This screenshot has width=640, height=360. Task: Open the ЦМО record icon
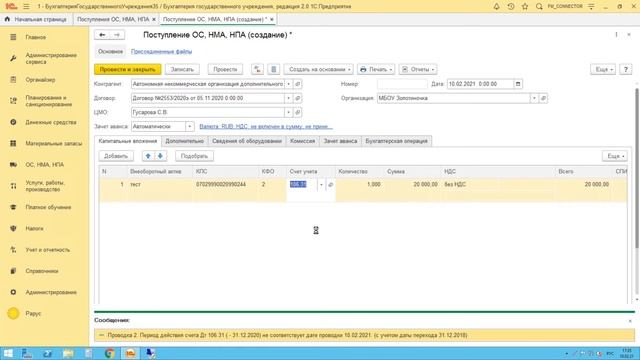(x=298, y=112)
